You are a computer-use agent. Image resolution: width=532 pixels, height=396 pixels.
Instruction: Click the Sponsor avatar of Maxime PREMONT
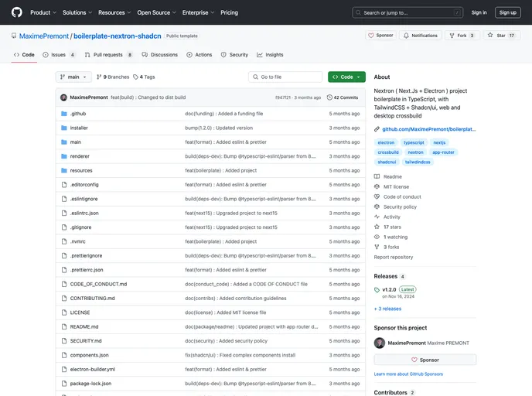tap(380, 343)
